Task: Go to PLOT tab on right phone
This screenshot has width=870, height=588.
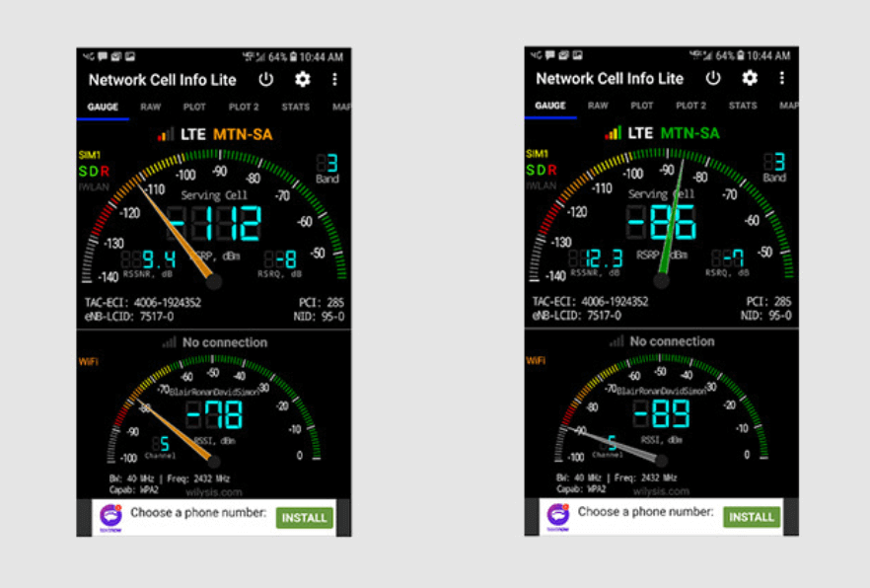Action: pyautogui.click(x=642, y=106)
